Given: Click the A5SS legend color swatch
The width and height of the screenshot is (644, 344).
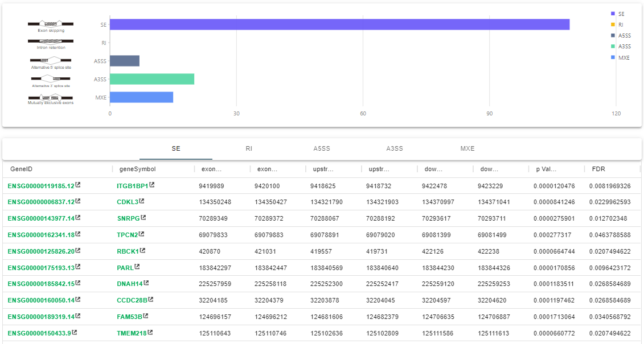Looking at the screenshot, I should coord(613,35).
